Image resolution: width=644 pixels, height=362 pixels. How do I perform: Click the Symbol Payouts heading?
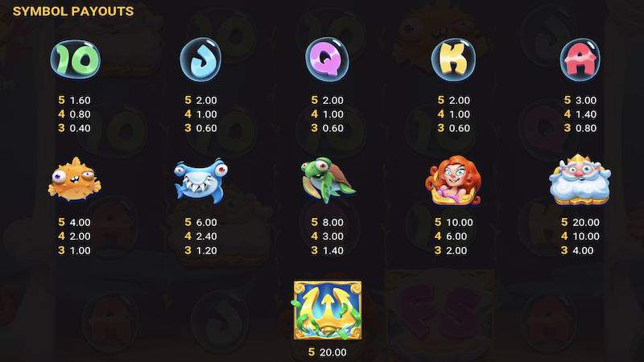point(73,11)
